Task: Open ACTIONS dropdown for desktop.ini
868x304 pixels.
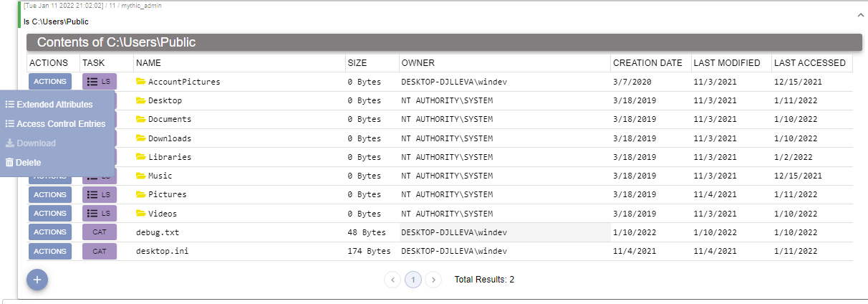Action: tap(50, 251)
